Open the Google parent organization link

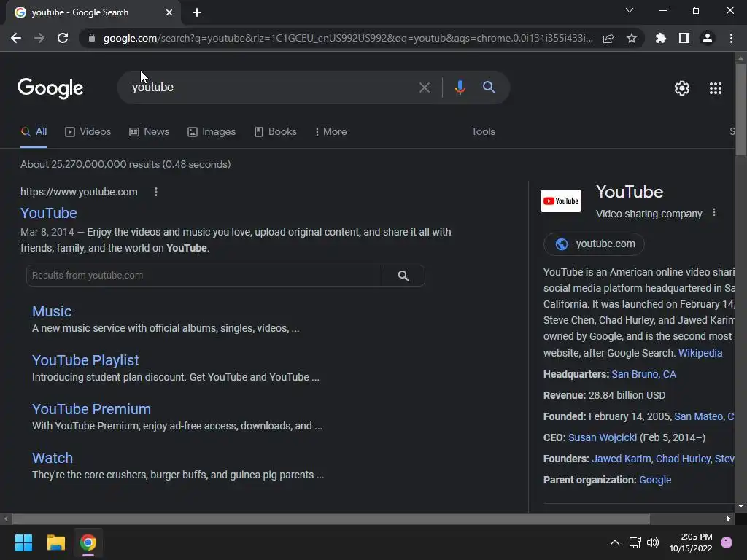coord(655,480)
